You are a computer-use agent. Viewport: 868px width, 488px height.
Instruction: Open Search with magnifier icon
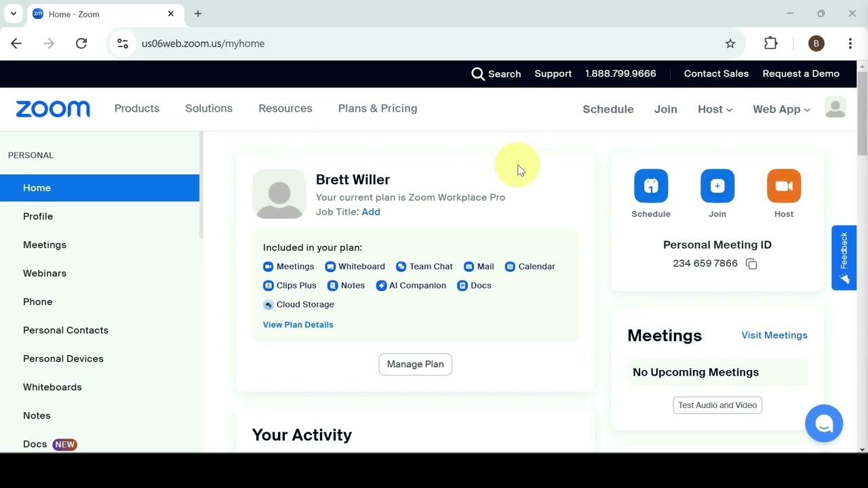pos(496,74)
